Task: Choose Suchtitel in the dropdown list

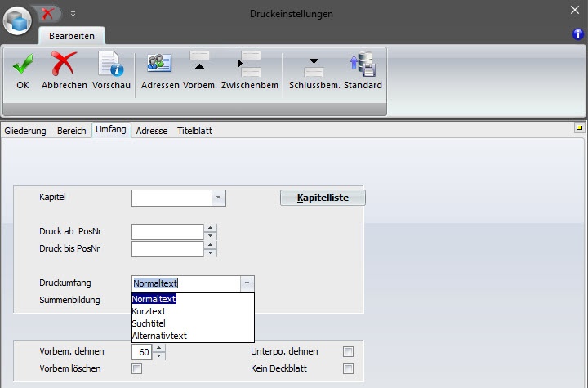Action: pos(193,323)
